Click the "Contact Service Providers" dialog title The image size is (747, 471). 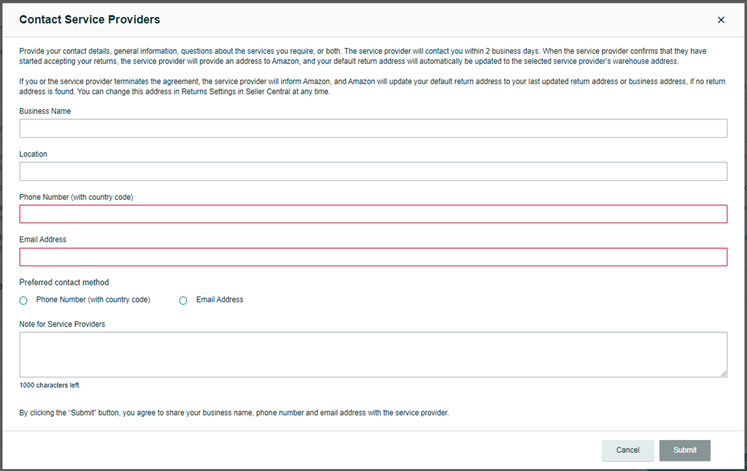tap(90, 20)
